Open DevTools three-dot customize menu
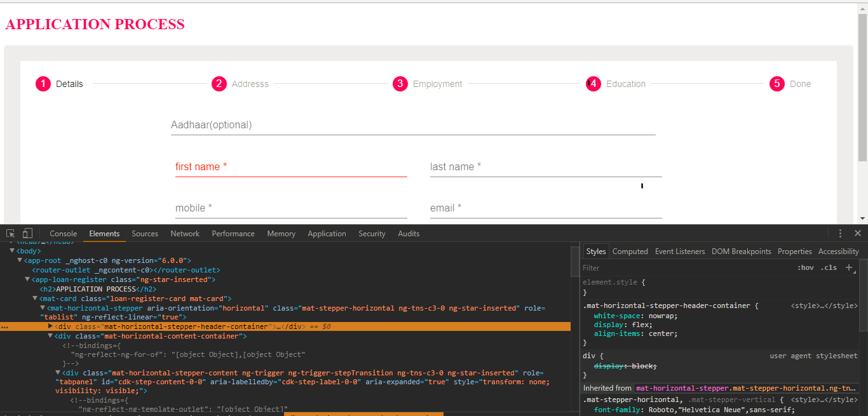 (x=840, y=234)
